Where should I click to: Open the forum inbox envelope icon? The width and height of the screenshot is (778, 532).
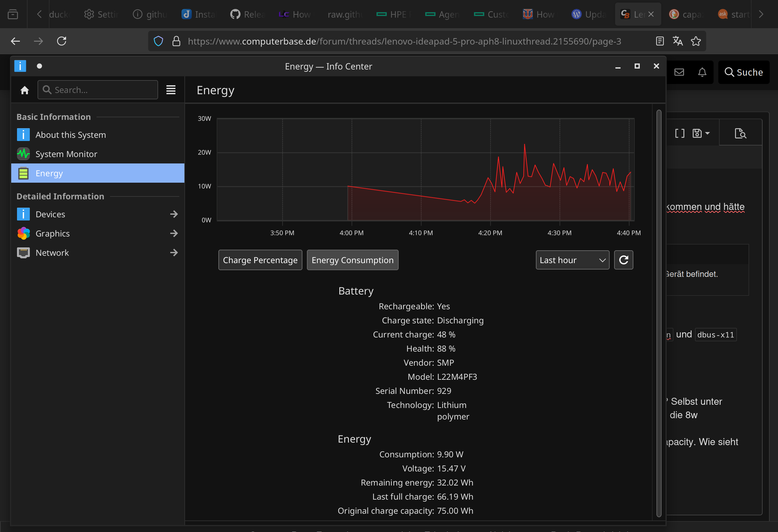(x=679, y=72)
